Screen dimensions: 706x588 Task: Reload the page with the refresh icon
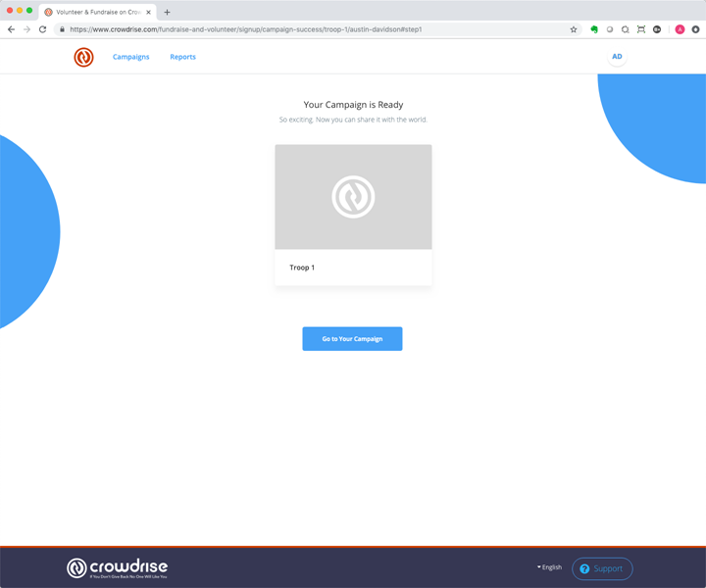pos(43,29)
